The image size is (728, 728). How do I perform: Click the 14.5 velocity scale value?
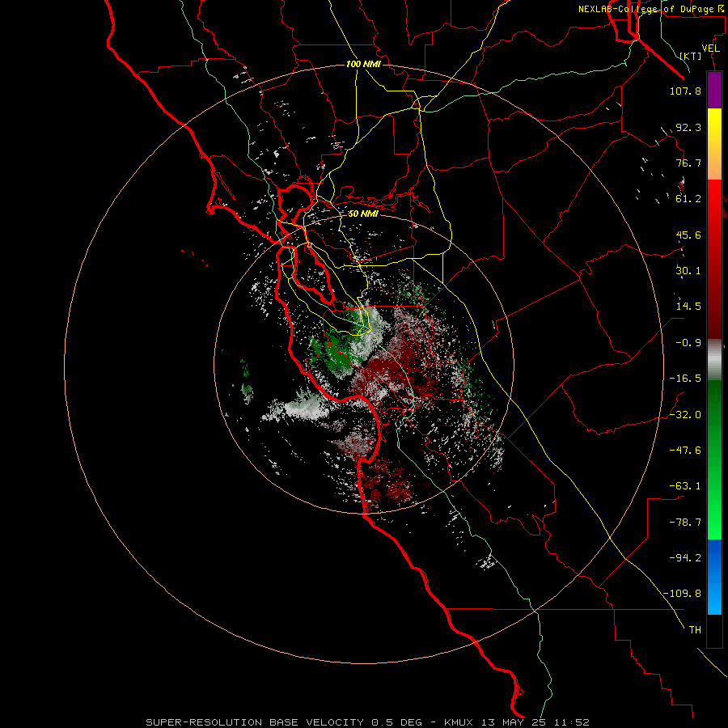688,307
